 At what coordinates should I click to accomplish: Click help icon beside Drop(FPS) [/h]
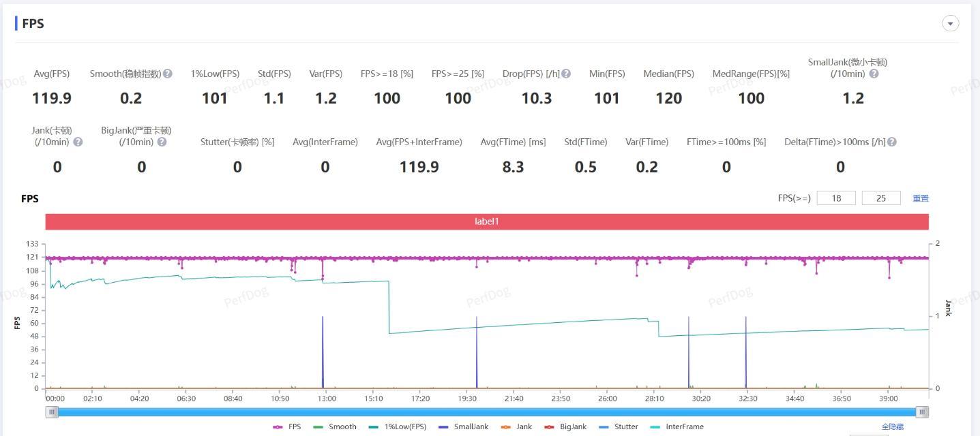(566, 74)
